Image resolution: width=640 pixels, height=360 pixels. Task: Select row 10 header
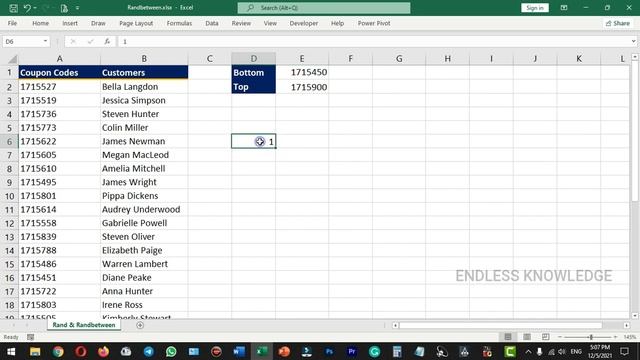click(x=9, y=196)
